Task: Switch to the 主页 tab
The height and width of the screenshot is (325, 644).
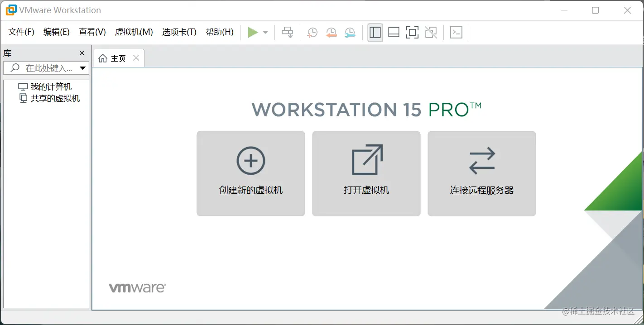Action: click(x=118, y=58)
